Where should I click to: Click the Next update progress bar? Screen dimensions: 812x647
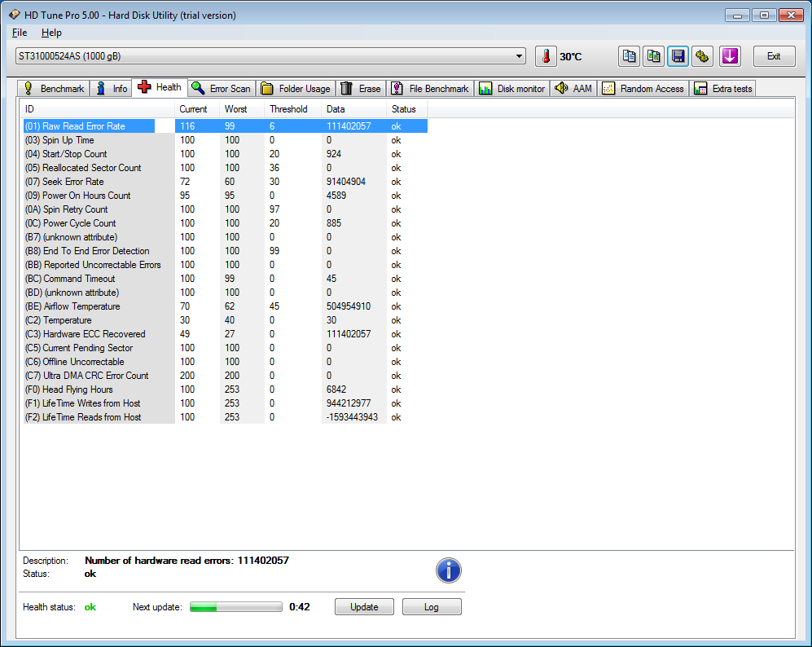coord(236,607)
